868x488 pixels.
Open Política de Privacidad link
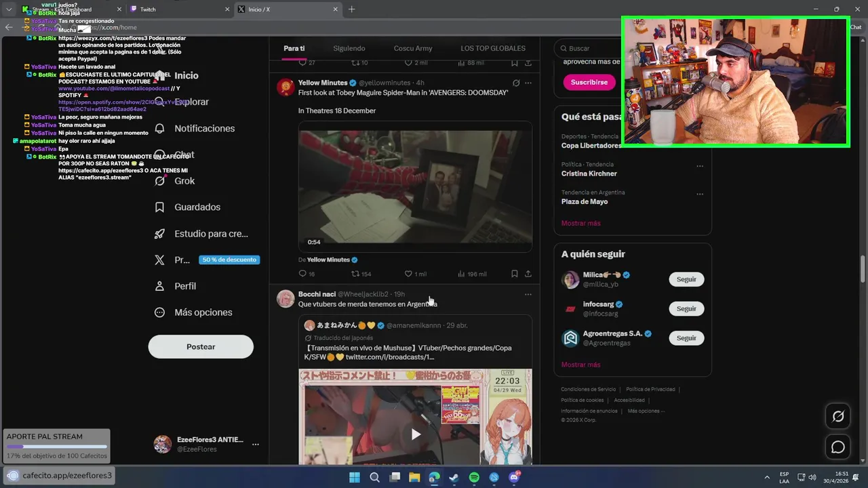(650, 389)
